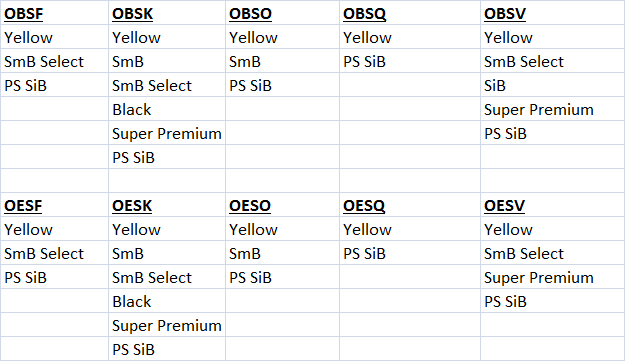Select the OBSF header cell

54,13
